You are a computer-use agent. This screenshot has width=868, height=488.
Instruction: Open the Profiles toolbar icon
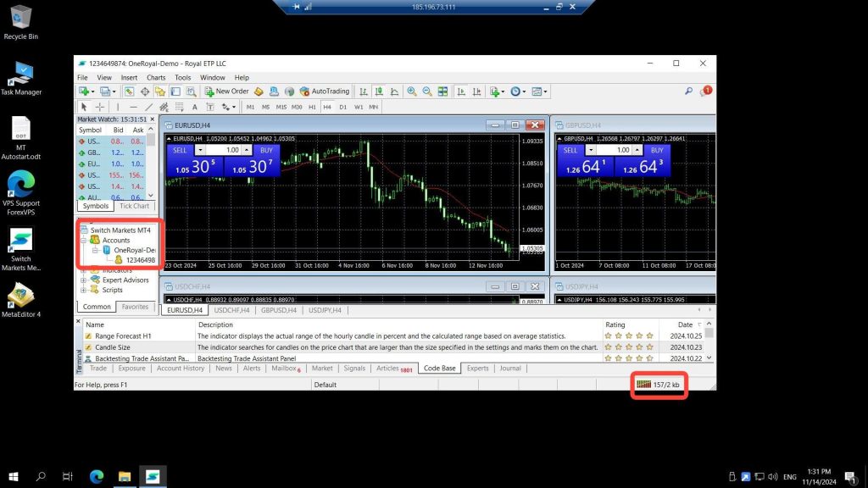[107, 91]
